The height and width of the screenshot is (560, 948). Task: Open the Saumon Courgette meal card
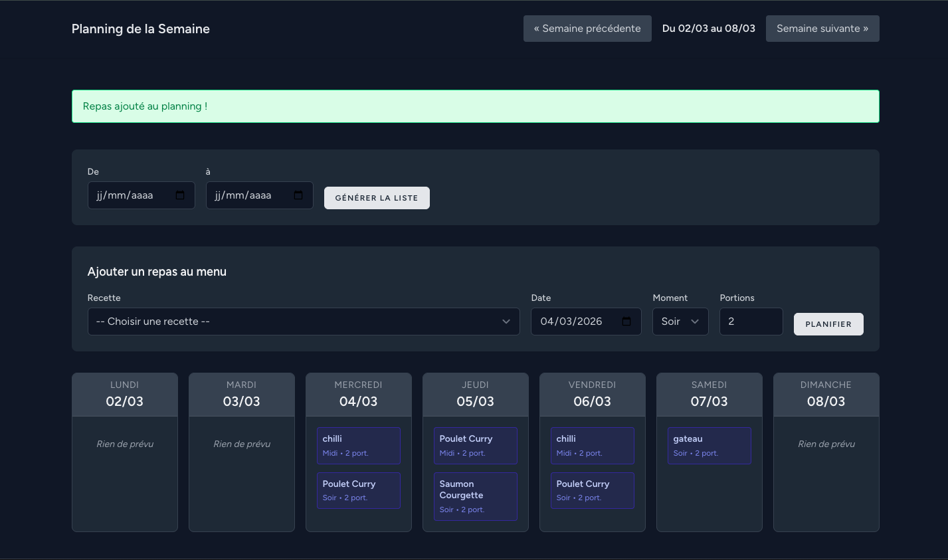(x=475, y=496)
